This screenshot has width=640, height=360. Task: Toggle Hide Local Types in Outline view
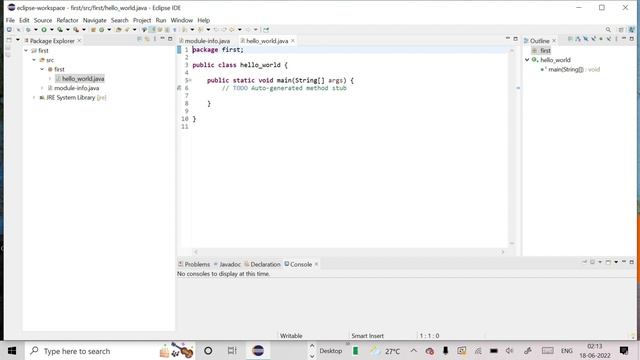609,39
